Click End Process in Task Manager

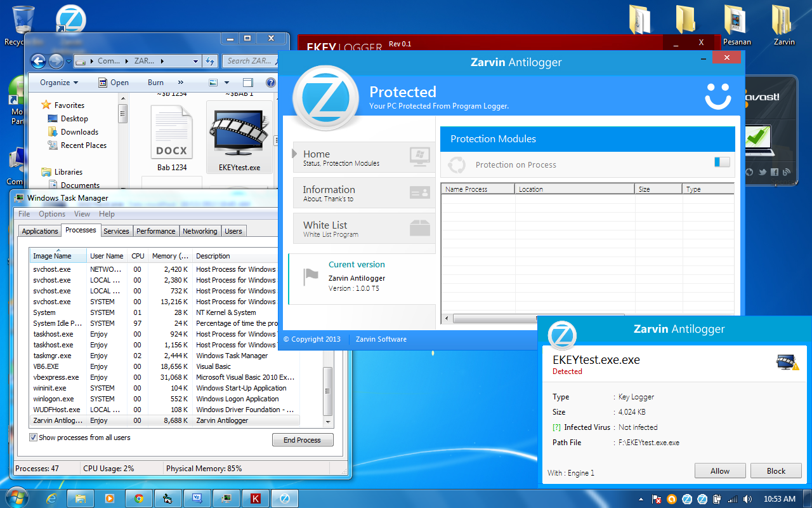pyautogui.click(x=303, y=439)
